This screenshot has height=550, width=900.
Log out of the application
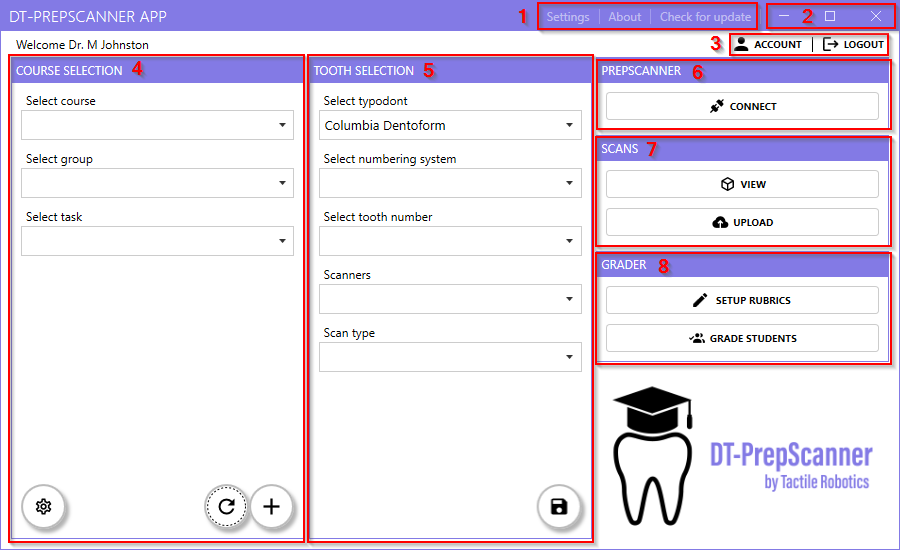pyautogui.click(x=853, y=44)
